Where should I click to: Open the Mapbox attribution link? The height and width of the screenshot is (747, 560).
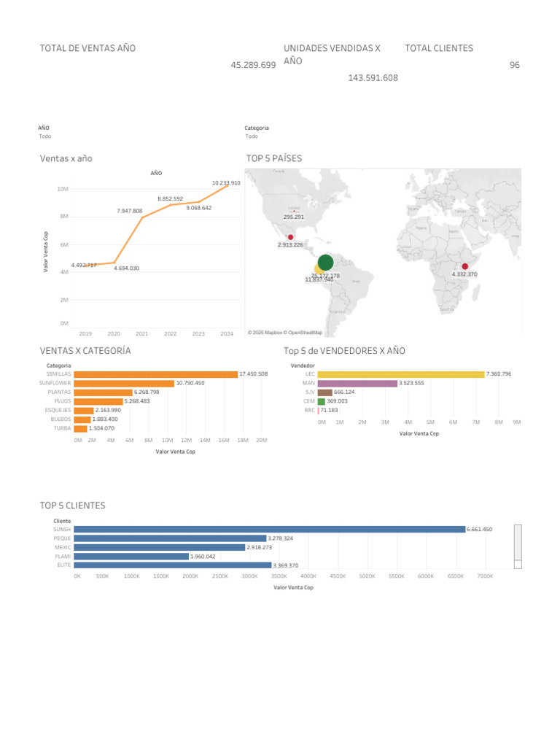pos(265,333)
